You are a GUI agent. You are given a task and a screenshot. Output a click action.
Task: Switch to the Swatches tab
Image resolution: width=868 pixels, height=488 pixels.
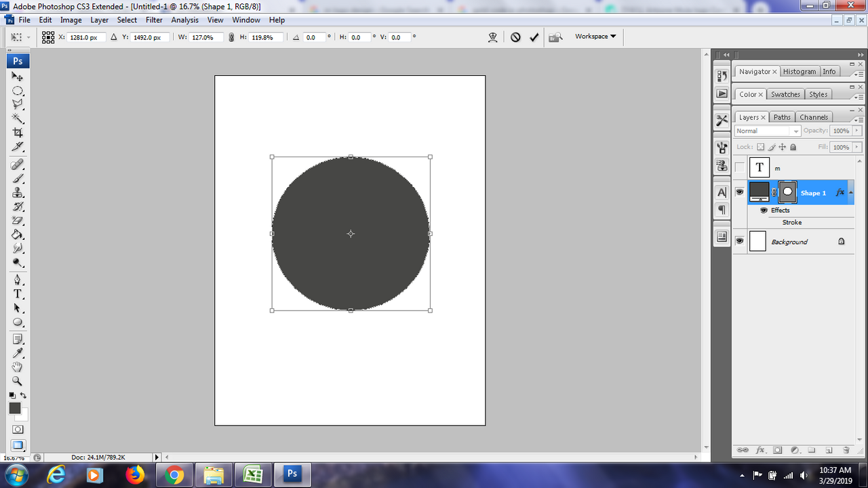point(785,94)
